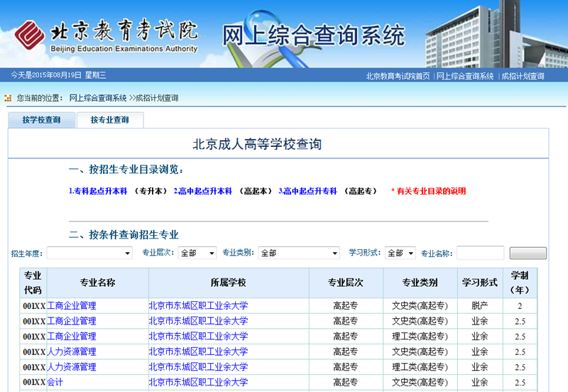Open the 会计 major link

[55, 383]
